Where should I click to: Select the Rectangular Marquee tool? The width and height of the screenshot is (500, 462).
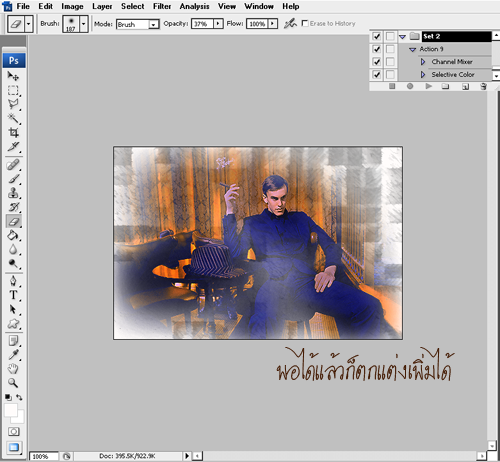tap(13, 91)
